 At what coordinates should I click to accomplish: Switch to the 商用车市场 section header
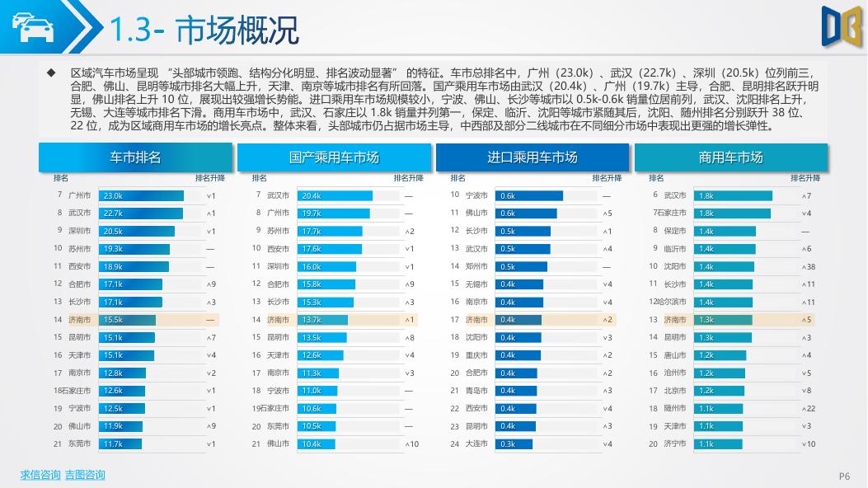pyautogui.click(x=730, y=157)
